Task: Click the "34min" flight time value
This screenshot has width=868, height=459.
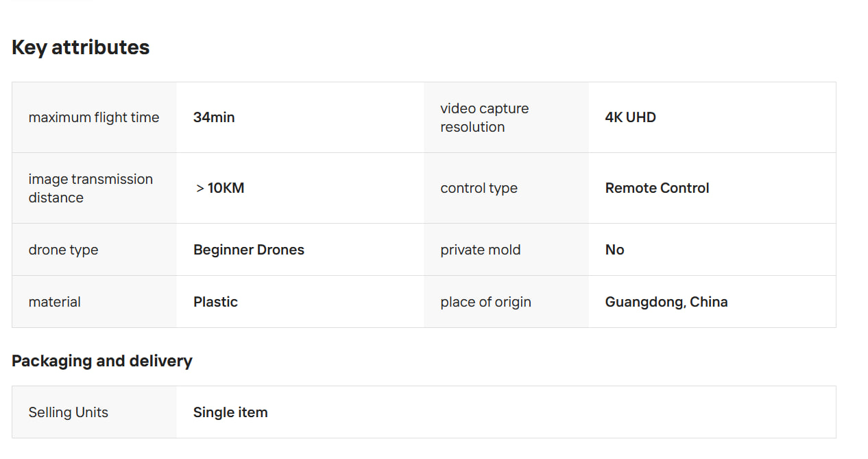Action: [214, 117]
